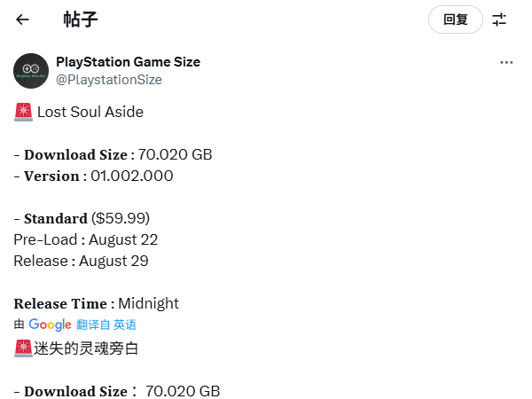Click the 帖子 page heading
The image size is (532, 399).
pyautogui.click(x=81, y=20)
